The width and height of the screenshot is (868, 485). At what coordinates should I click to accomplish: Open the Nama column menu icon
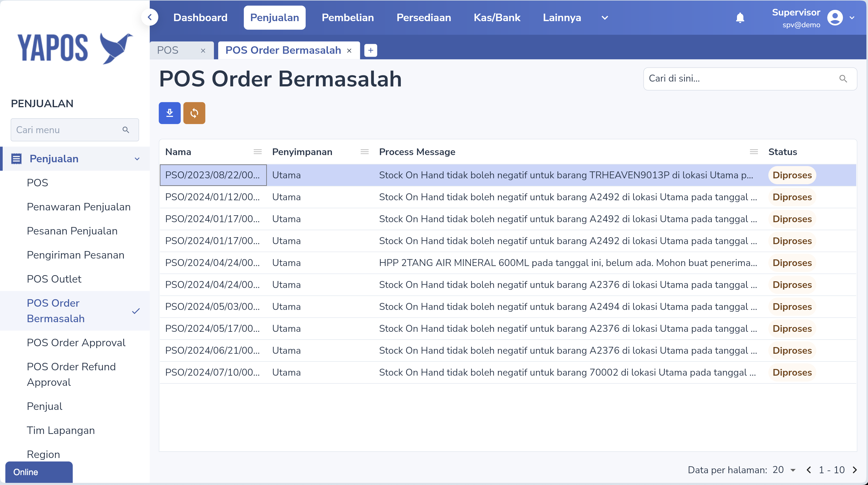[258, 152]
